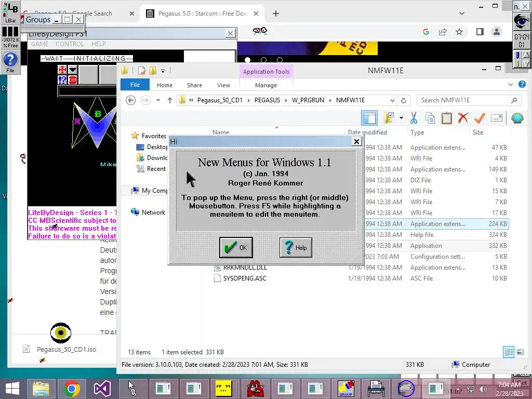
Task: Click the blue question marks icon in LifeByDesign
Action: [x=62, y=80]
